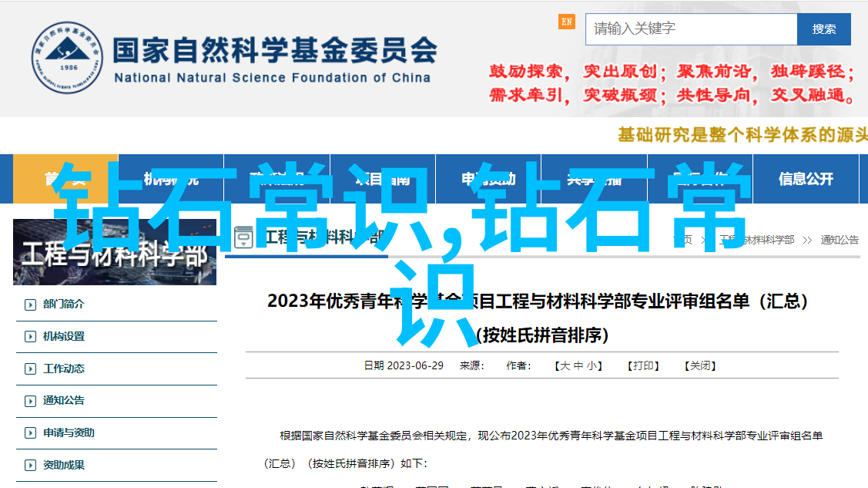Click the arrow icon beside 通知公告 in sidebar
Screen dimensions: 868x488
pos(31,401)
